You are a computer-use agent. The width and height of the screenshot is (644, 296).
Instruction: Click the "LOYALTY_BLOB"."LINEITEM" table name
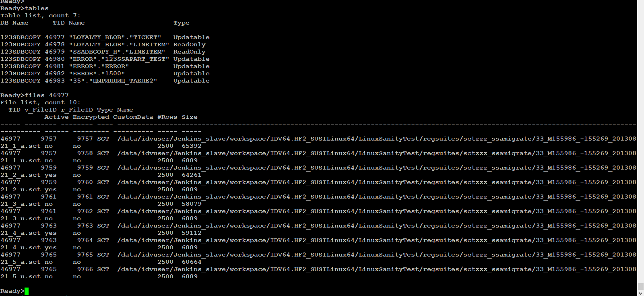[x=119, y=45]
